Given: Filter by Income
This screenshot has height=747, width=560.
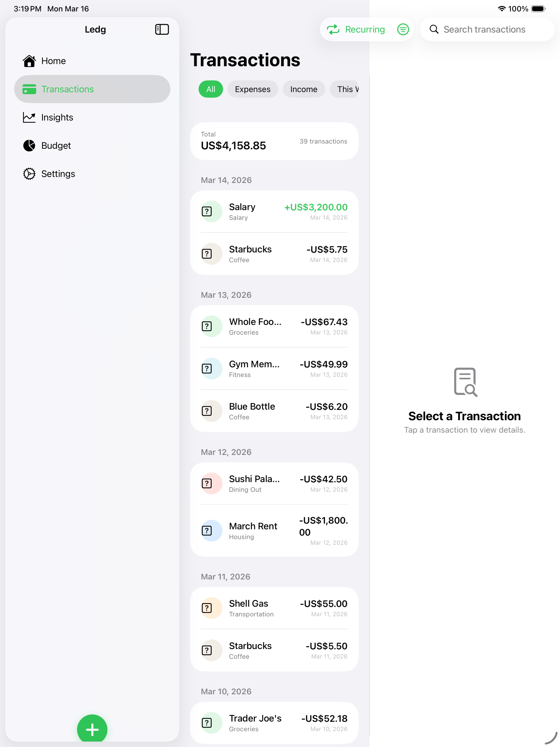Looking at the screenshot, I should point(304,89).
